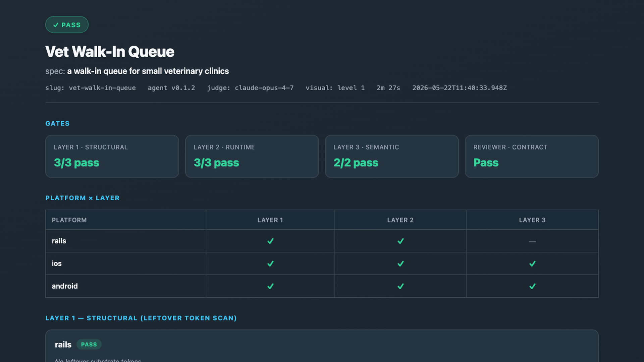Click the GATES section heading
Screen dimensions: 644x362
point(57,123)
